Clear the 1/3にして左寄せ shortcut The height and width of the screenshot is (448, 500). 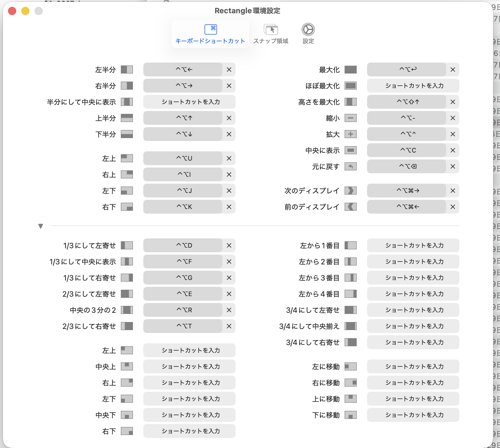229,245
